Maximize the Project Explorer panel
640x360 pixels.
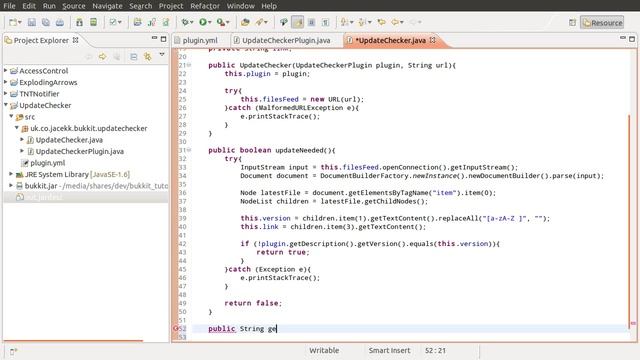164,39
